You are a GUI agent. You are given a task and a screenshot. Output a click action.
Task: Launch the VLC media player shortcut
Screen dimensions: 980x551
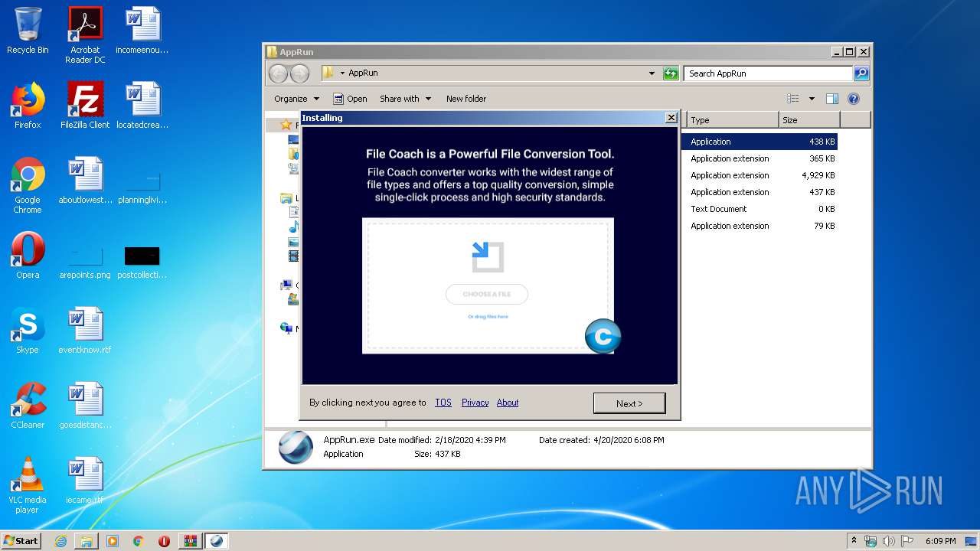coord(28,485)
